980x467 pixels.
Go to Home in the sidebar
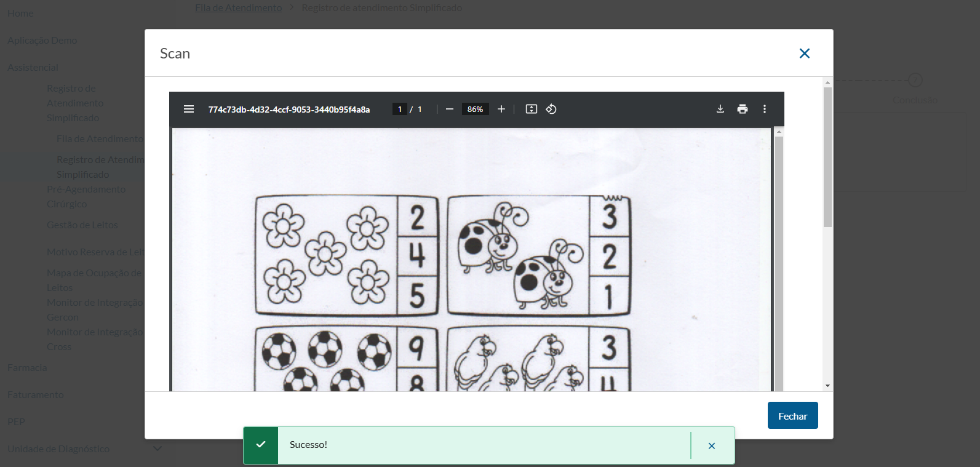tap(20, 13)
